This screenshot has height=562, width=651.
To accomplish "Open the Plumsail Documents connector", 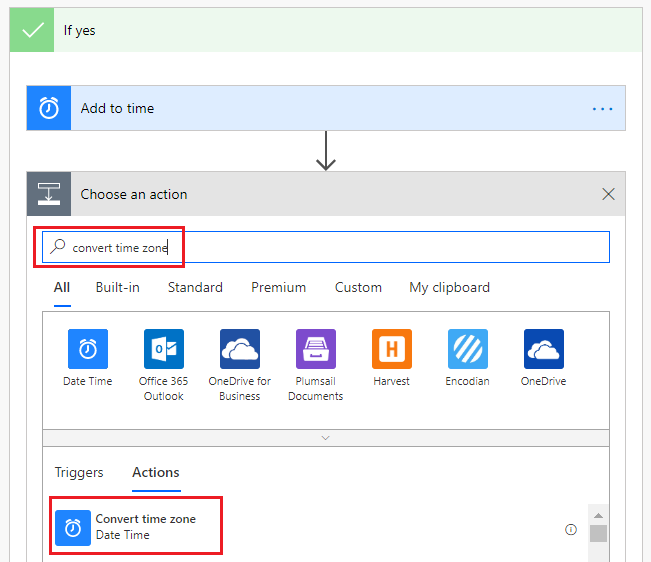I will point(316,349).
